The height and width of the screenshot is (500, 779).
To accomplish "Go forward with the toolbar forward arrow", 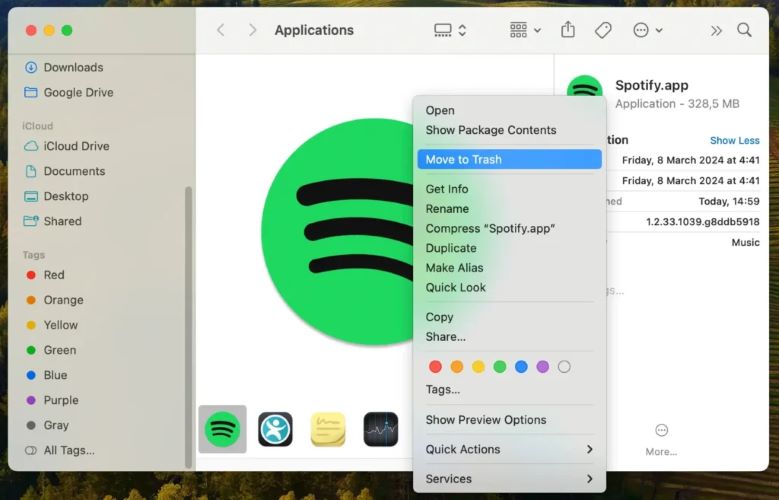I will 252,30.
